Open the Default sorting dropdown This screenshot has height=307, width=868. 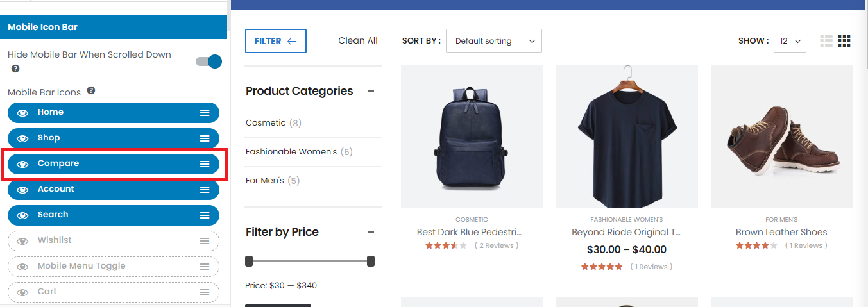click(493, 41)
